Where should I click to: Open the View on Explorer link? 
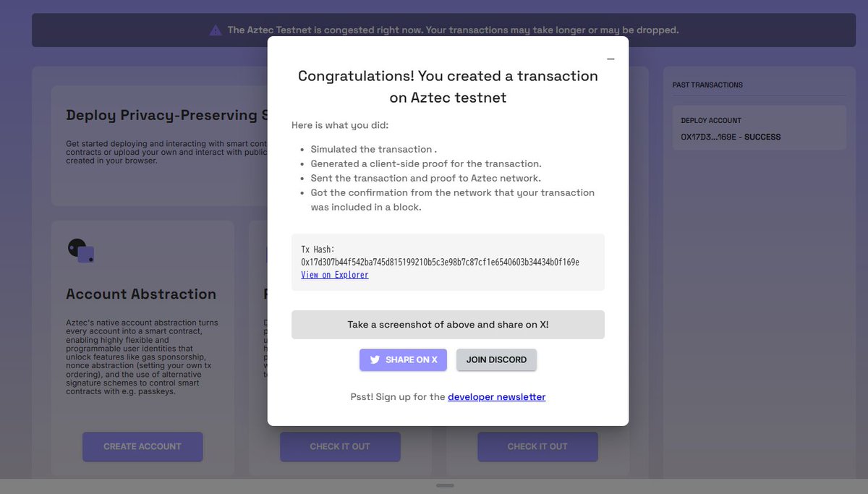click(x=335, y=275)
